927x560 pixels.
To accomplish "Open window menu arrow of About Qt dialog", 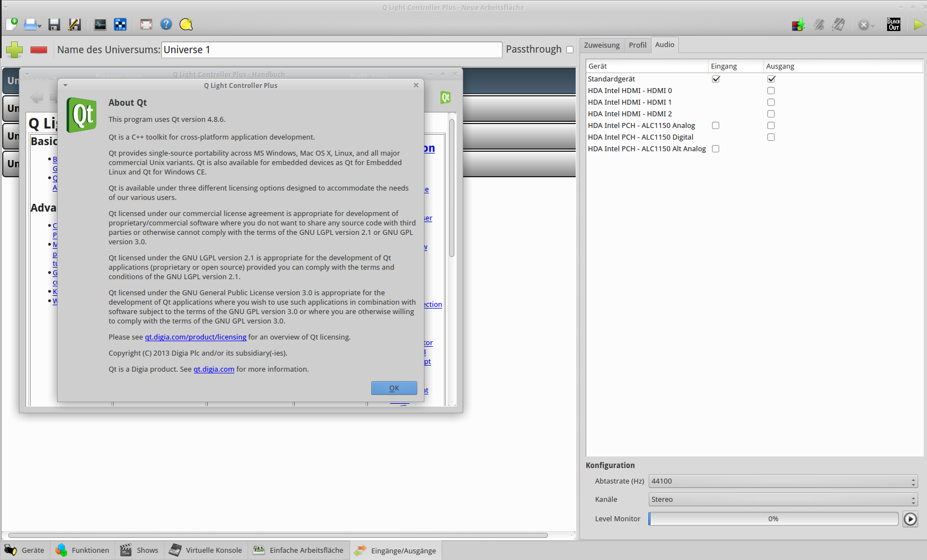I will point(65,85).
